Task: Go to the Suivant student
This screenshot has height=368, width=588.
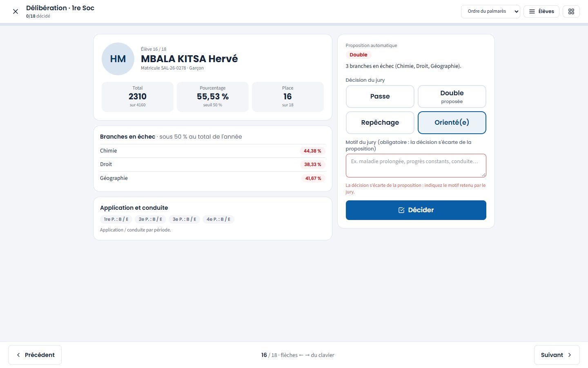Action: tap(557, 355)
